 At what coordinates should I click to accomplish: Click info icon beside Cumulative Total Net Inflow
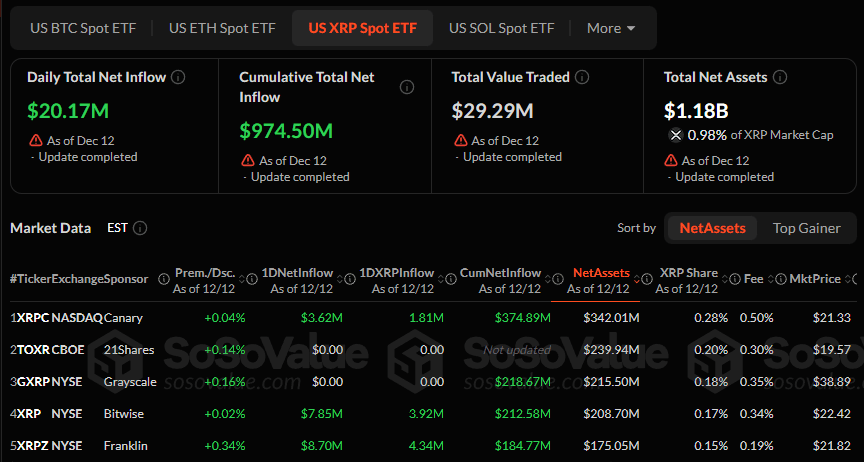[407, 87]
